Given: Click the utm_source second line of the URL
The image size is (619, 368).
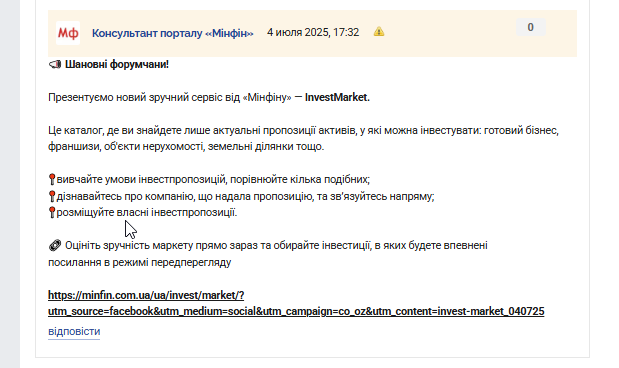Looking at the screenshot, I should click(296, 311).
